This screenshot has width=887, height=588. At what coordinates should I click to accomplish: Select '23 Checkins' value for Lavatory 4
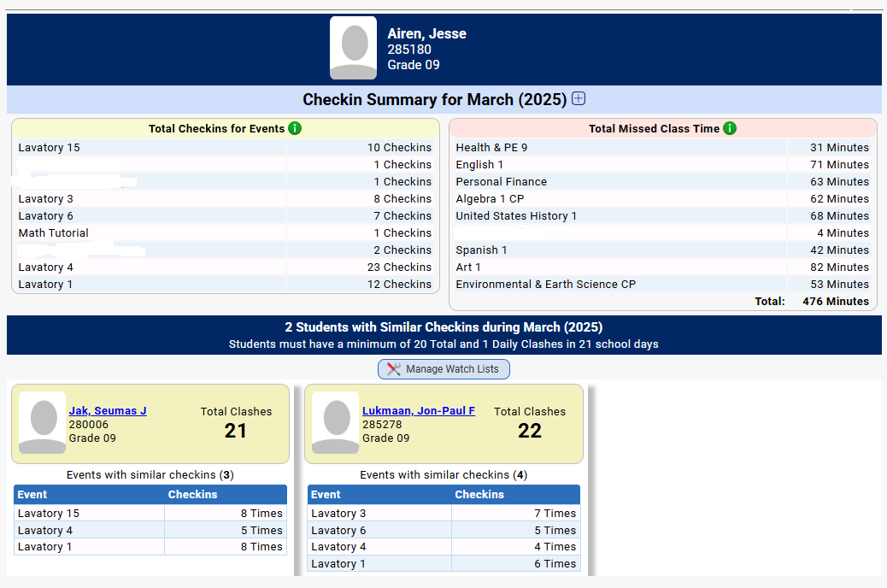[399, 268]
